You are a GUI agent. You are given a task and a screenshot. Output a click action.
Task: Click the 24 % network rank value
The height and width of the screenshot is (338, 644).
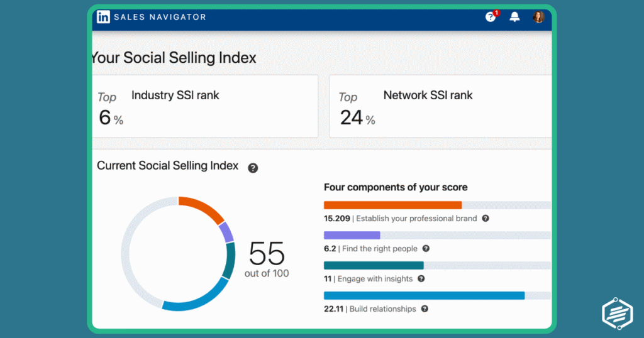[357, 117]
